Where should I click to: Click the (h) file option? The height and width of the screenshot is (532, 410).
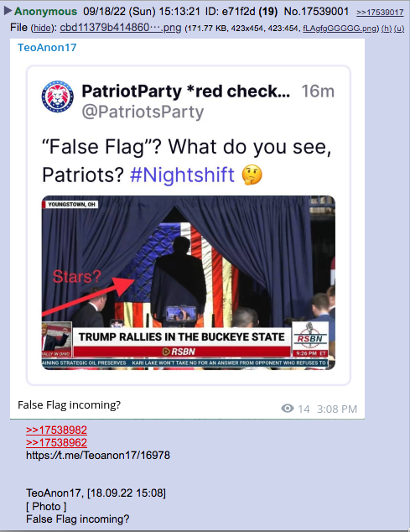[387, 29]
